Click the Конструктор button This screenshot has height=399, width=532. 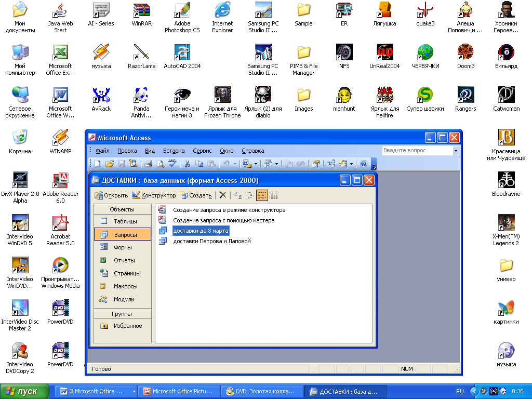(x=154, y=195)
